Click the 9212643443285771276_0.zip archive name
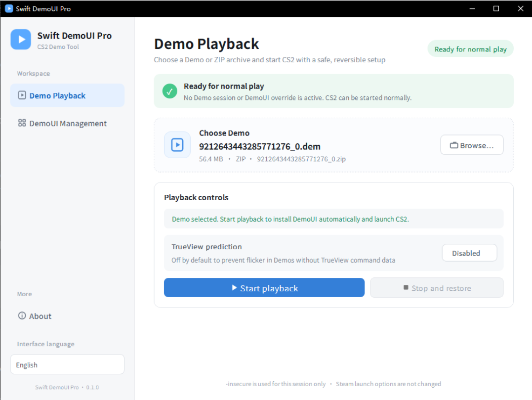Screen dimensions: 532x400 coord(301,159)
